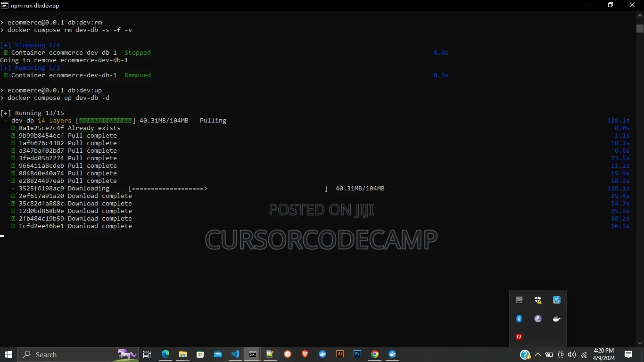Image resolution: width=644 pixels, height=362 pixels.
Task: Click the terminal scrollbar down arrow
Action: 640,343
